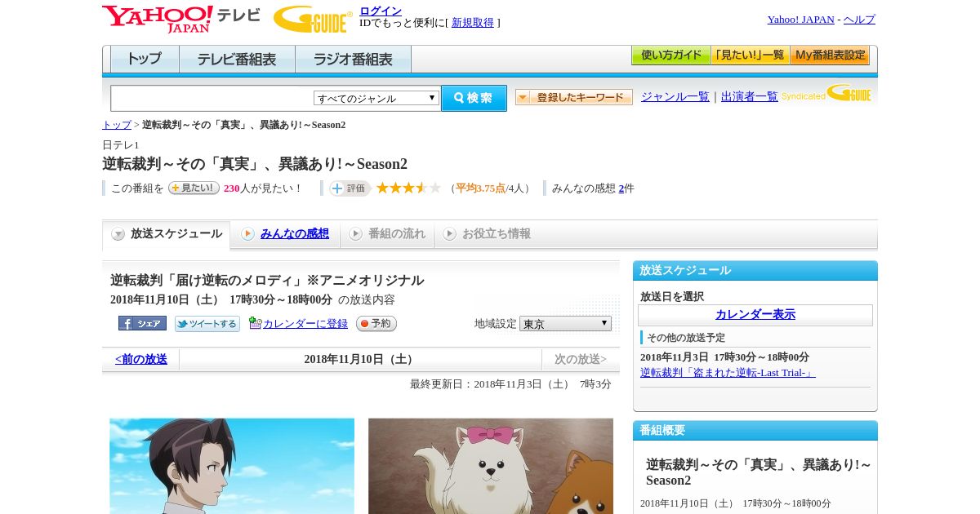The height and width of the screenshot is (514, 980).
Task: Open the ラジオ番組表 tab
Action: coord(353,59)
